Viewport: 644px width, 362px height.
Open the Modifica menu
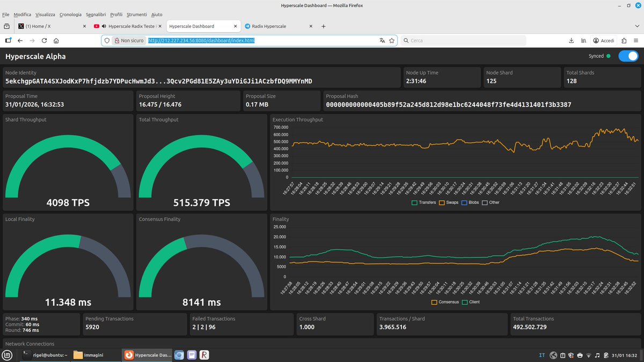(23, 14)
